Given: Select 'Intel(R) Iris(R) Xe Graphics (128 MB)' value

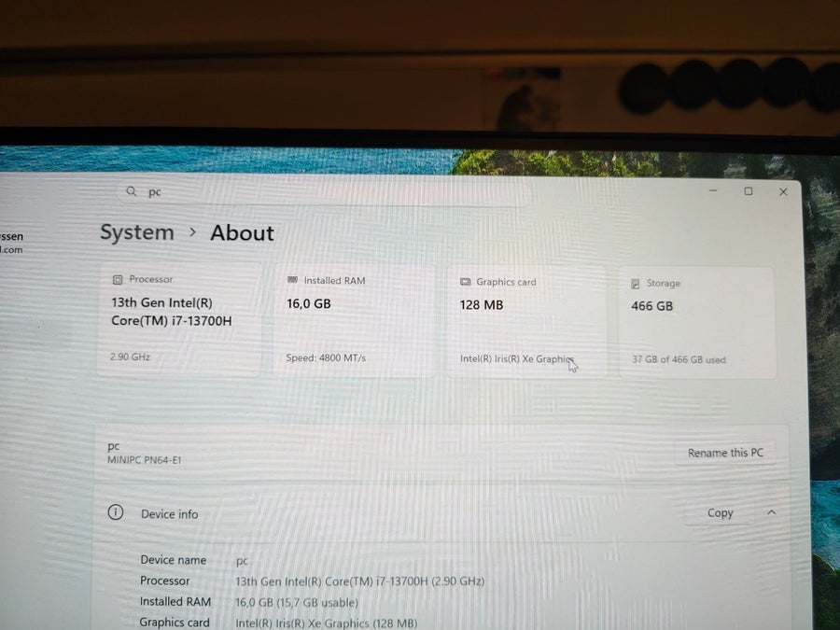Looking at the screenshot, I should coord(327,623).
